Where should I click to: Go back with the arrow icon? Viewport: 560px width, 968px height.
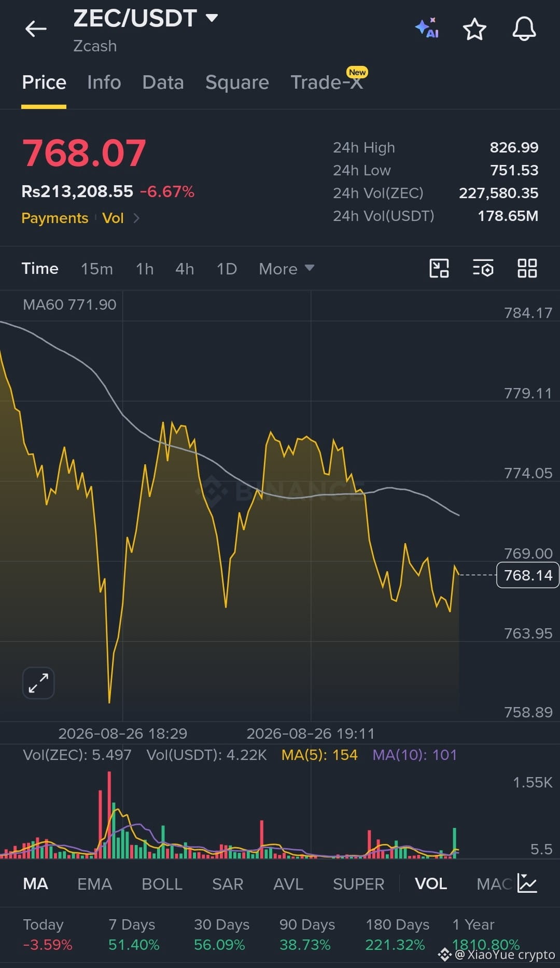pos(36,29)
